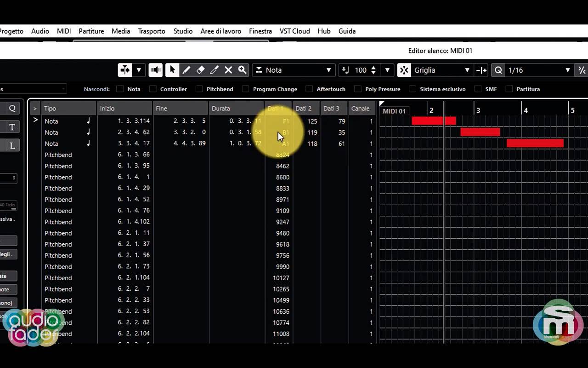Click the snap type icon right of Griglia
Viewport: 588px width, 368px height.
pos(481,70)
